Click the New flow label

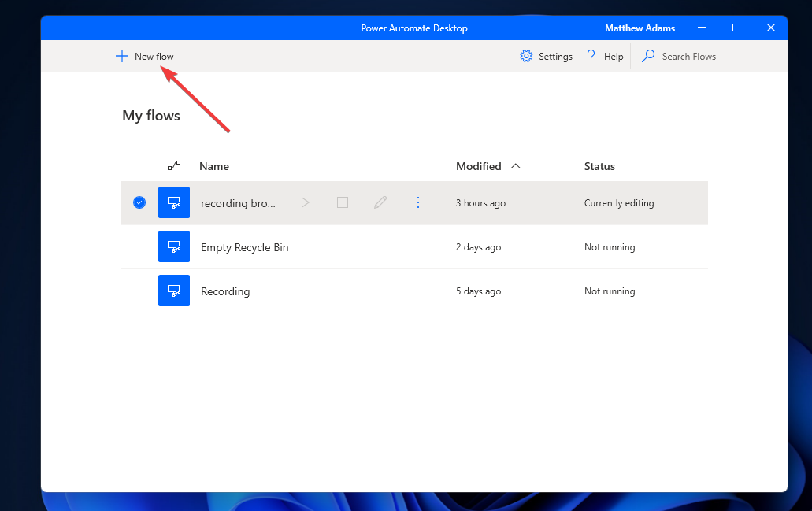coord(154,57)
